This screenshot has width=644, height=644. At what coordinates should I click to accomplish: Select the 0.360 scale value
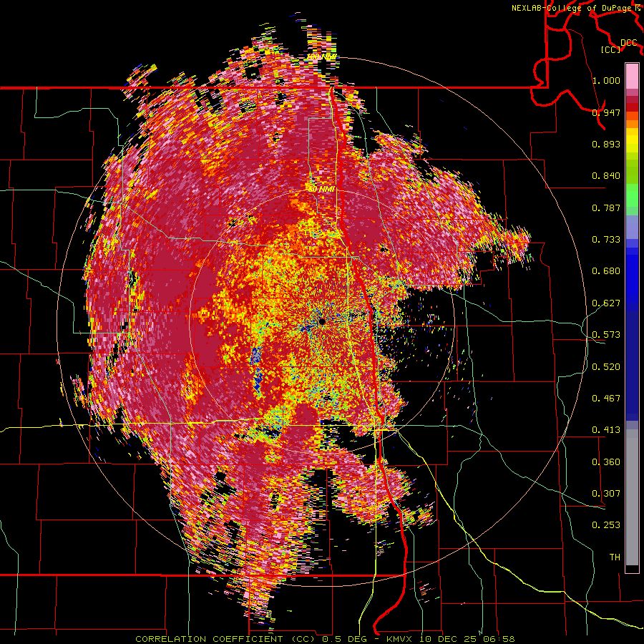tap(606, 462)
